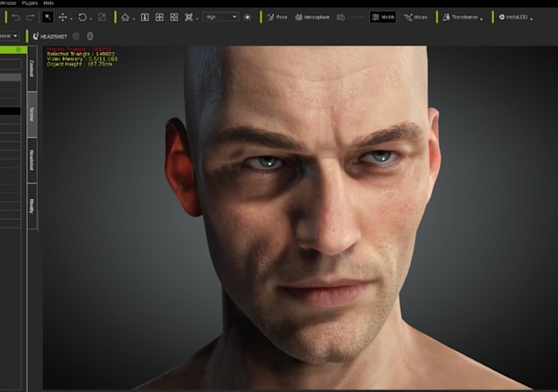558x392 pixels.
Task: Click the framed plus view icon
Action: [x=159, y=17]
